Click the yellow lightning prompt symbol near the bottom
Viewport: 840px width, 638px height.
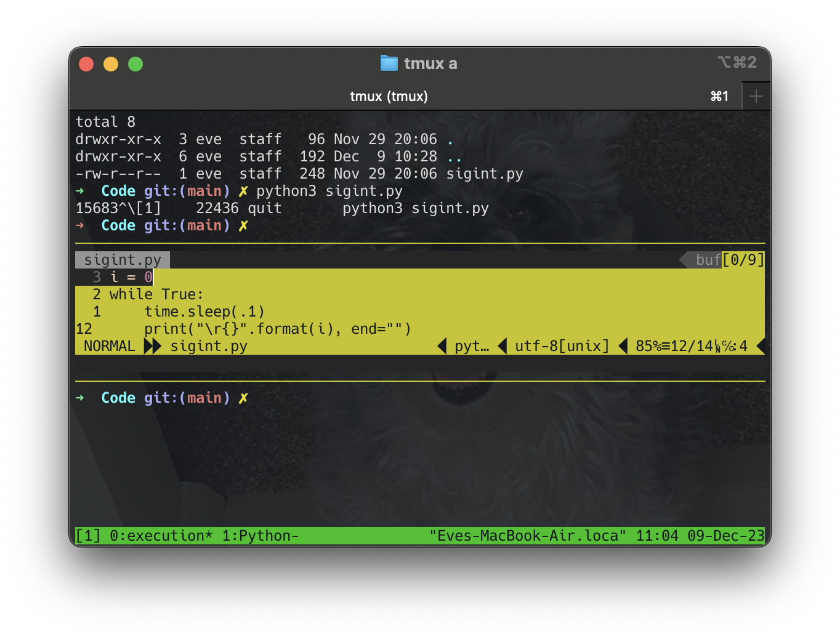(x=244, y=398)
